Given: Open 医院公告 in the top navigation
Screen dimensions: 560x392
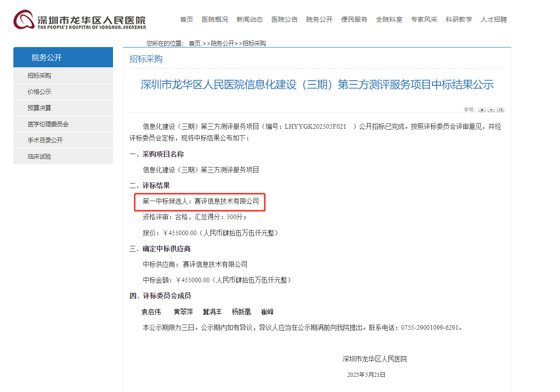Looking at the screenshot, I should pyautogui.click(x=285, y=19).
